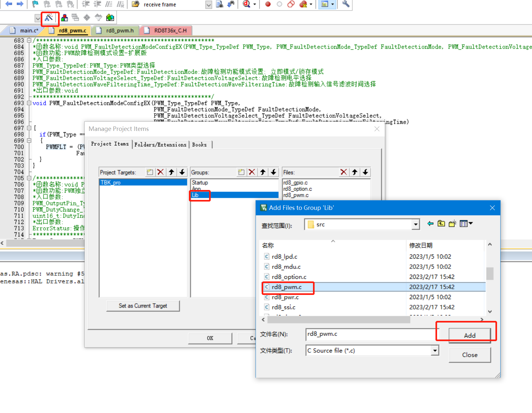The width and height of the screenshot is (532, 413).
Task: Uncomment the selected lines
Action: point(120,4)
